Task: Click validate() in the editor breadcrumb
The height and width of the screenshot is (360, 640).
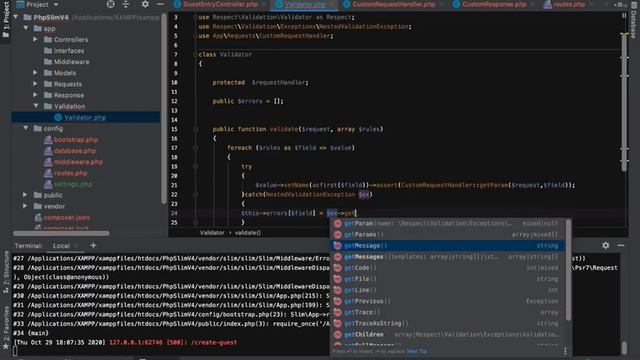Action: click(248, 233)
